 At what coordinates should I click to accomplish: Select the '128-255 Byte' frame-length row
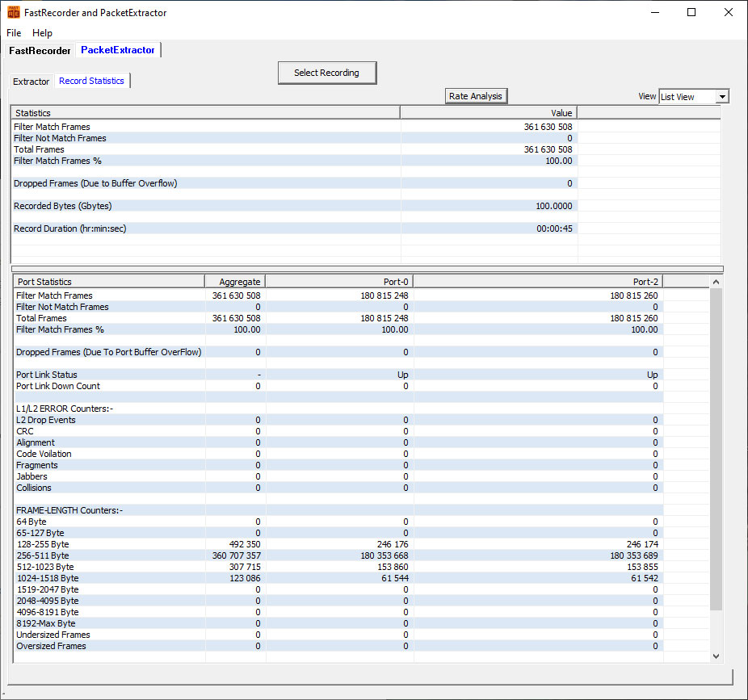pyautogui.click(x=338, y=544)
